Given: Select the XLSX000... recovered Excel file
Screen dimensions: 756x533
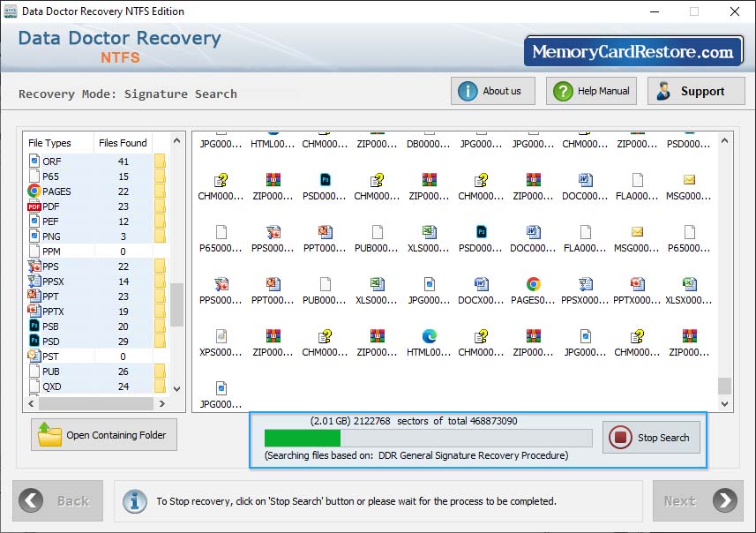Looking at the screenshot, I should click(x=689, y=291).
